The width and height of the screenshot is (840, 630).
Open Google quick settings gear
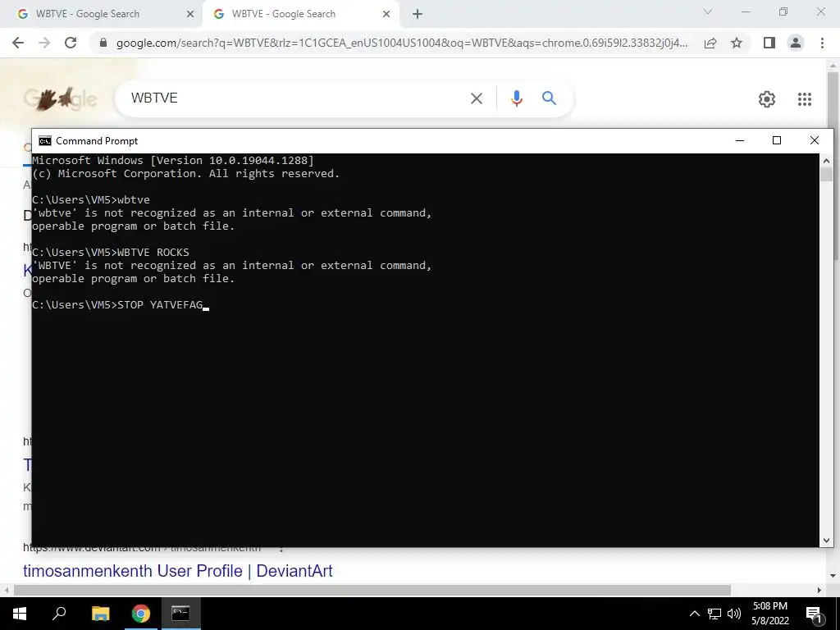pyautogui.click(x=767, y=99)
